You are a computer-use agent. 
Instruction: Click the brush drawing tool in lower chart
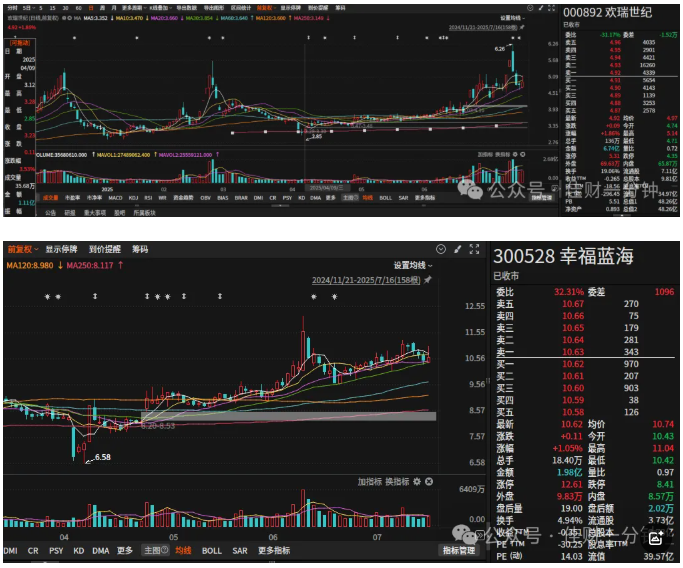(x=457, y=249)
